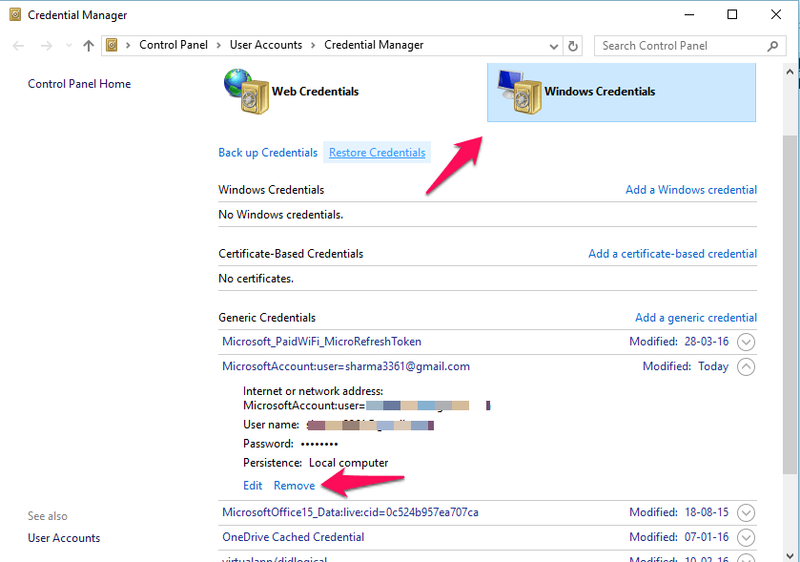Select OneDrive Cached Credential entry

(293, 537)
